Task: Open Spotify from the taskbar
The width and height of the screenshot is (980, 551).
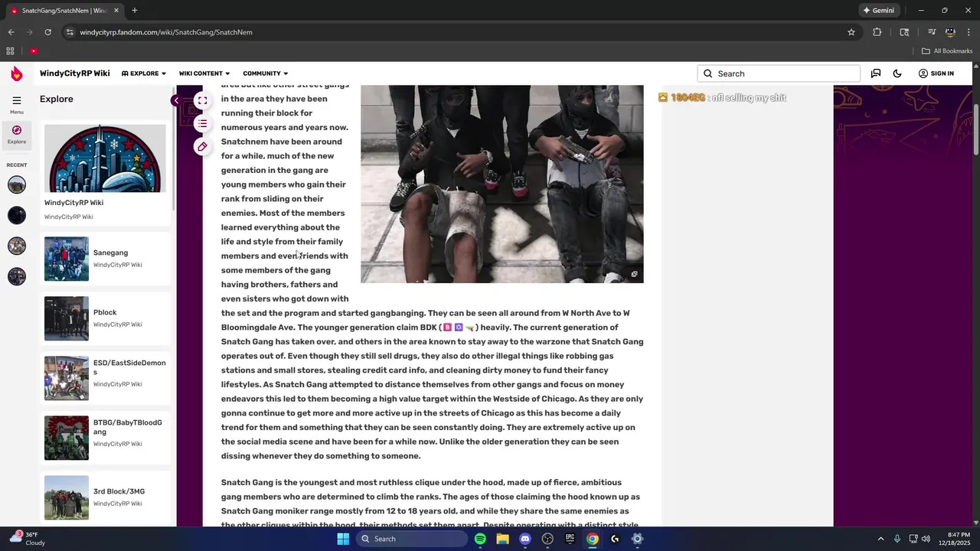Action: (x=480, y=539)
